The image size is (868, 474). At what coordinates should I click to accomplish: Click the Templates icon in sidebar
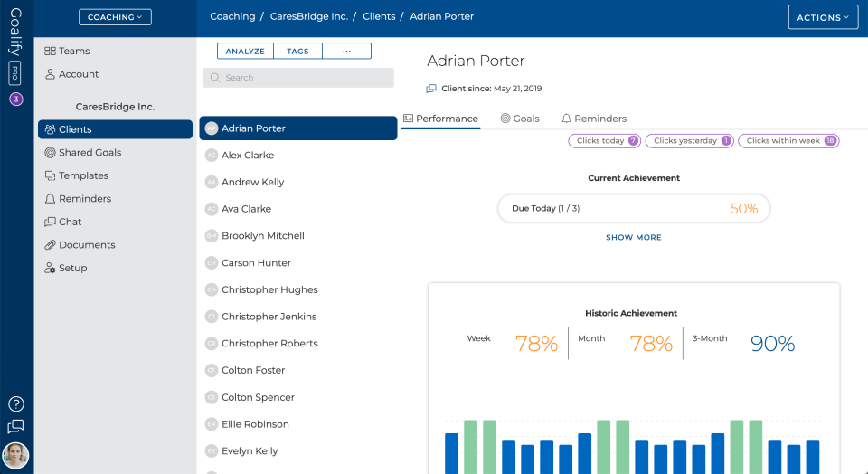point(50,175)
